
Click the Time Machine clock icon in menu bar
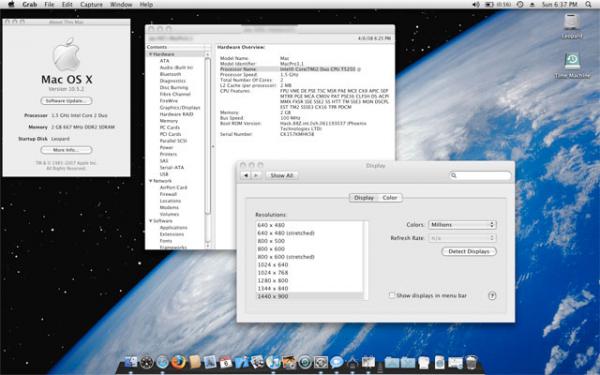pos(520,5)
